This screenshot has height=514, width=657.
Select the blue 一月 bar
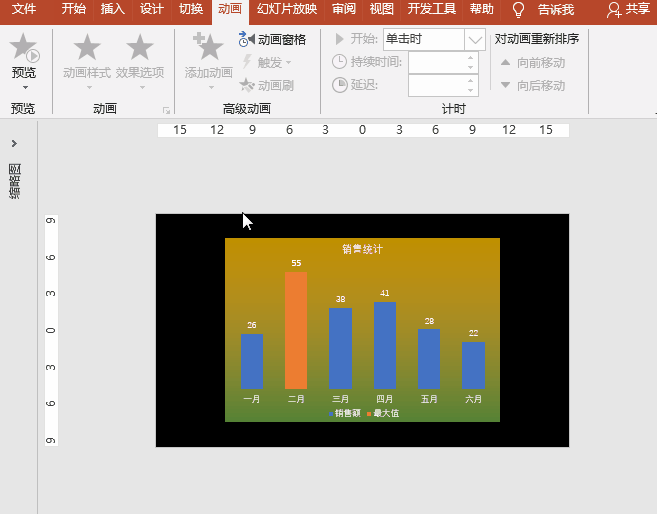click(252, 362)
